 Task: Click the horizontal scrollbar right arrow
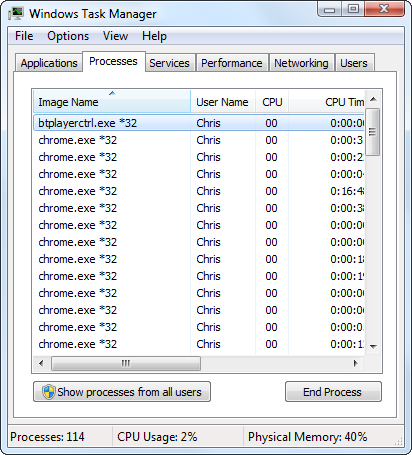[x=356, y=363]
